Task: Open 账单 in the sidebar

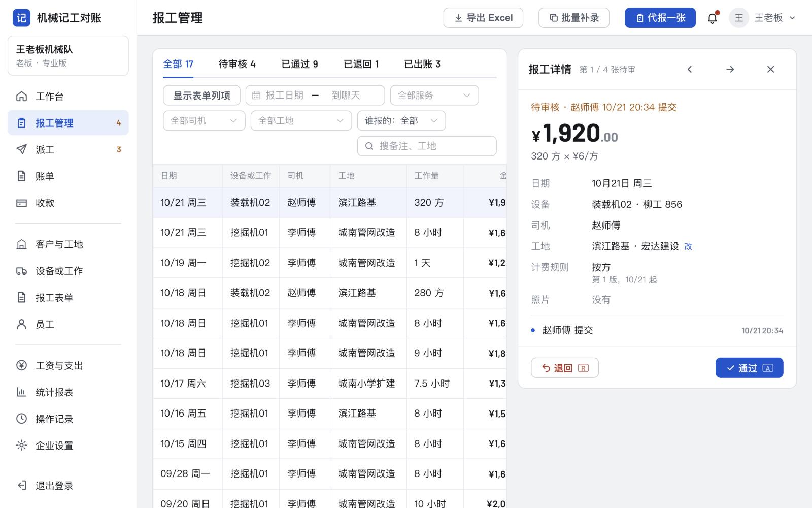Action: pyautogui.click(x=68, y=176)
